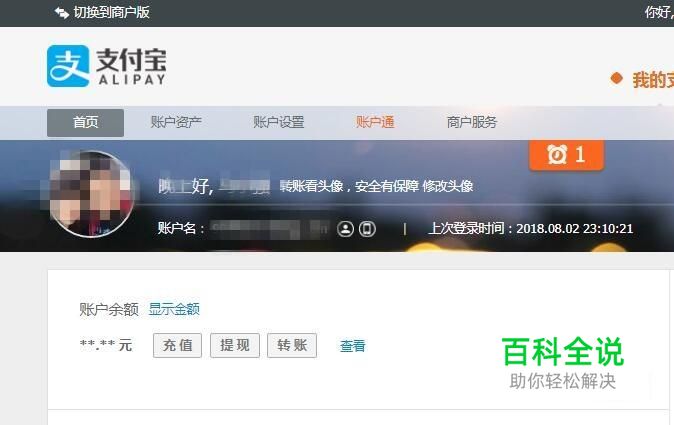The width and height of the screenshot is (674, 425).
Task: Open the orange alarm clock reminder badge
Action: 567,155
